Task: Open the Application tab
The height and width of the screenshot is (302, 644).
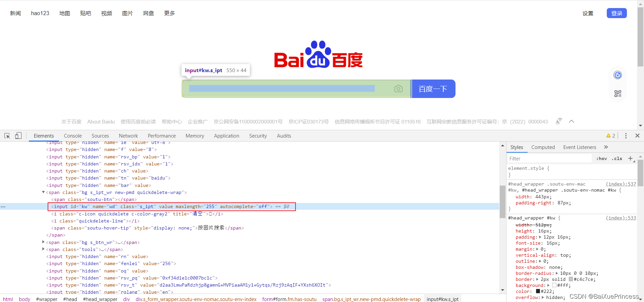Action: [x=226, y=136]
